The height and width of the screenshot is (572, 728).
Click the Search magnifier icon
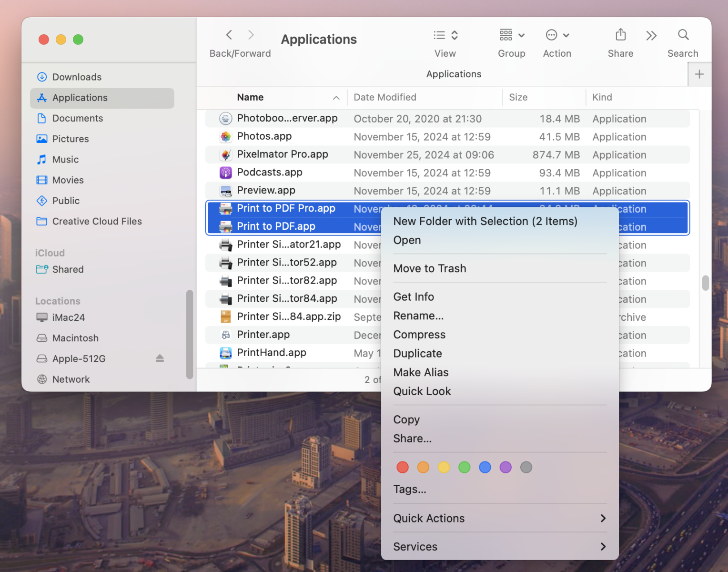(x=683, y=35)
